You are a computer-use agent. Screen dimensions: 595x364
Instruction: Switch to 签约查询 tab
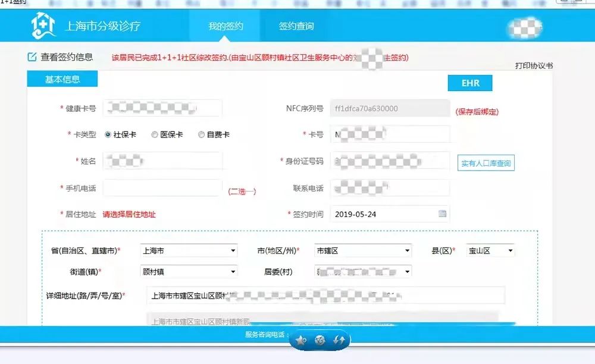point(296,26)
